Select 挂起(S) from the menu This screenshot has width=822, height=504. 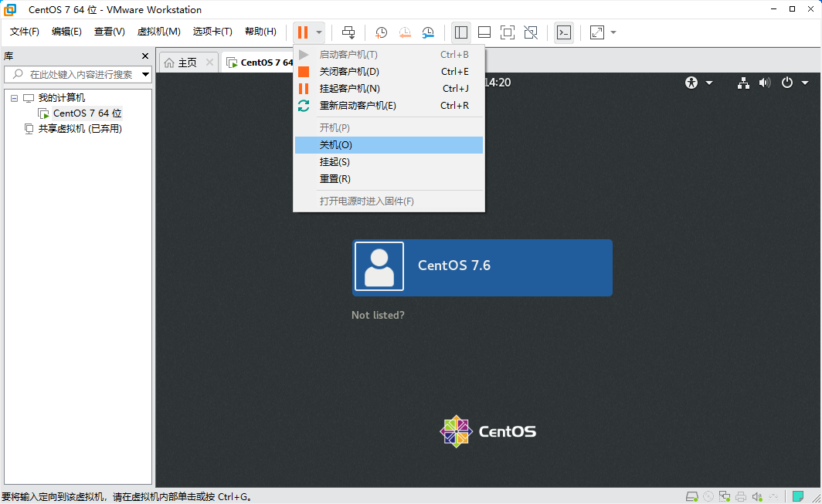pos(335,161)
